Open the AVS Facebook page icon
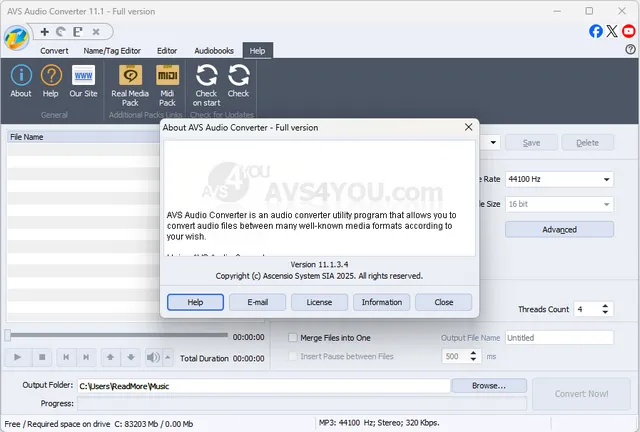 (x=596, y=31)
